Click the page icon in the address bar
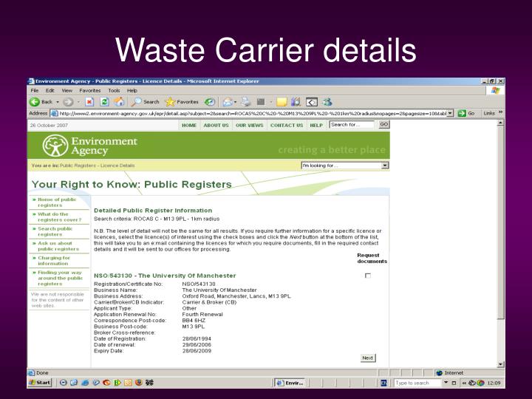Image resolution: width=532 pixels, height=399 pixels. click(54, 113)
